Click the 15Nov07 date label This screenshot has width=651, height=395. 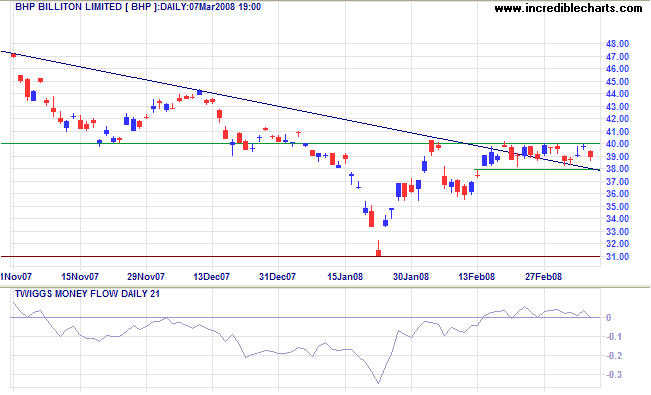tap(80, 277)
